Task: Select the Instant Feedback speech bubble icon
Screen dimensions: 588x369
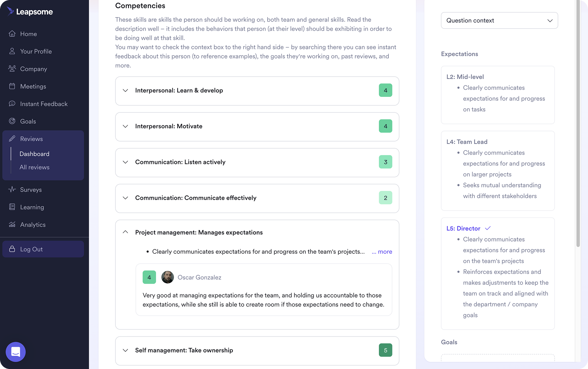Action: (12, 104)
